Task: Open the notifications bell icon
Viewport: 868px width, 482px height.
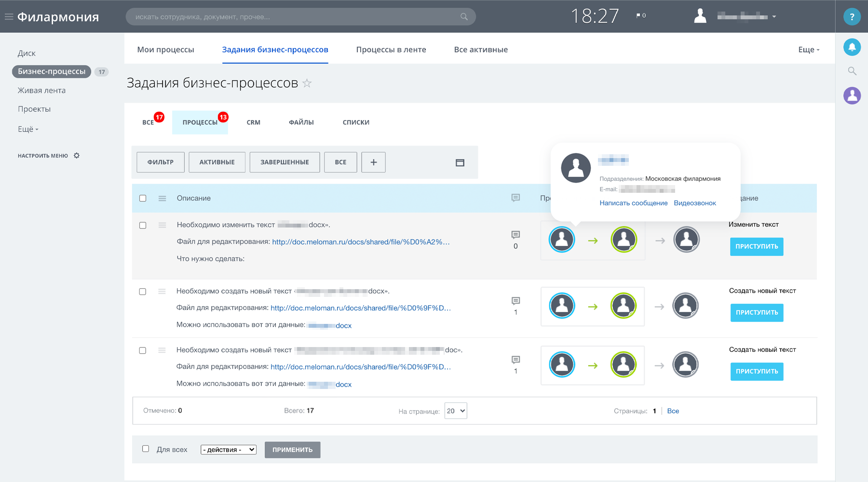Action: (x=852, y=47)
